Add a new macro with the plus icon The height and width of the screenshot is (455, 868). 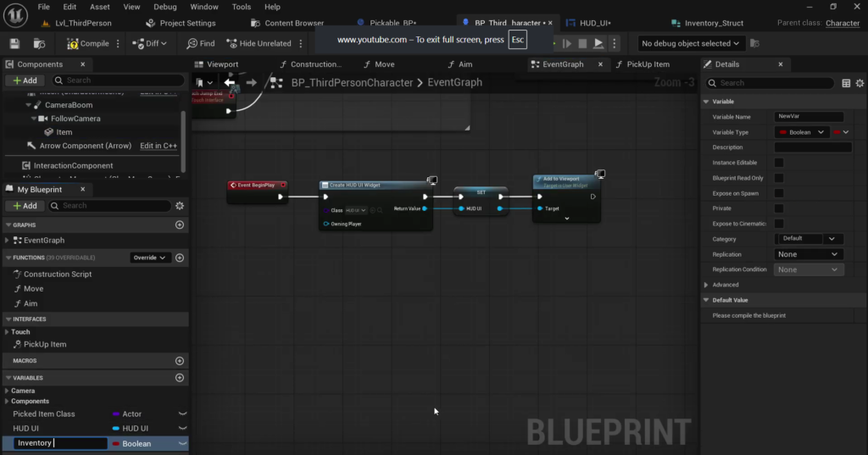[180, 361]
